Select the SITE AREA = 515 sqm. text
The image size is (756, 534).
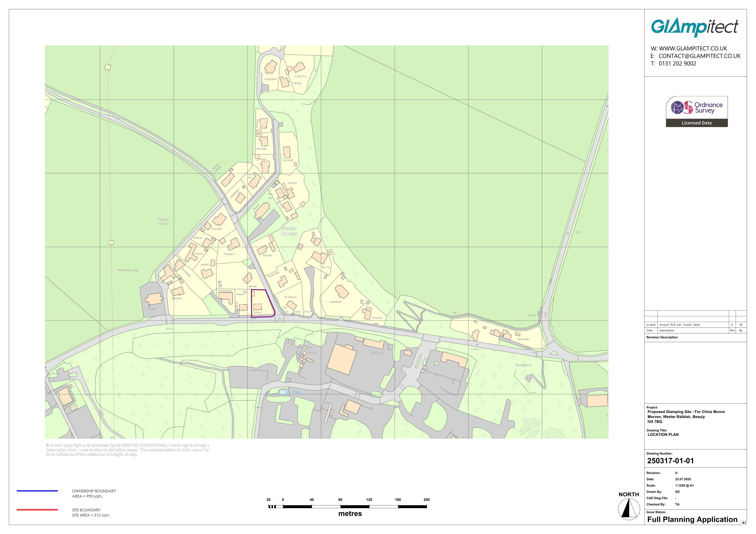click(x=91, y=515)
